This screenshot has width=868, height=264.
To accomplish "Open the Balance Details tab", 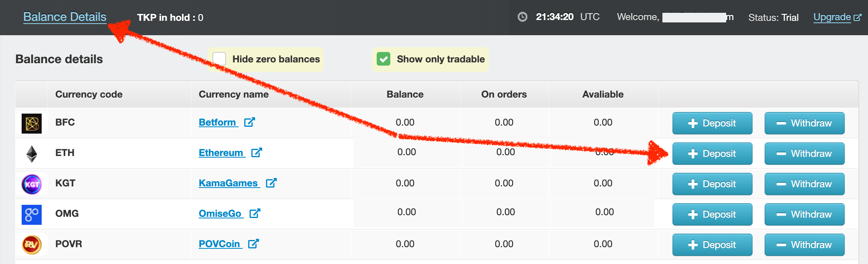I will tap(65, 17).
